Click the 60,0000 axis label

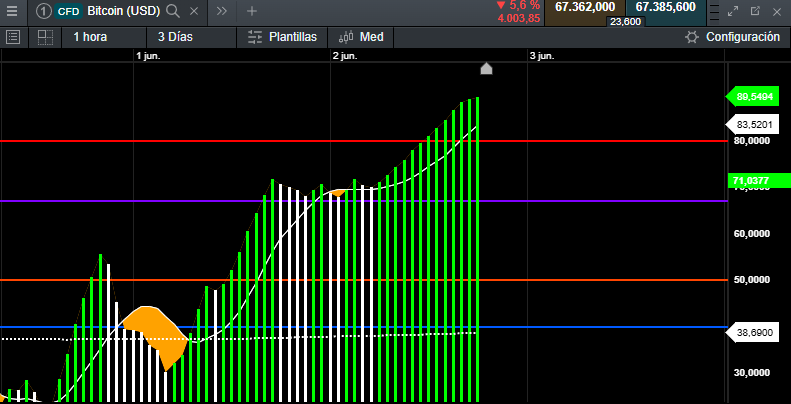coord(751,234)
